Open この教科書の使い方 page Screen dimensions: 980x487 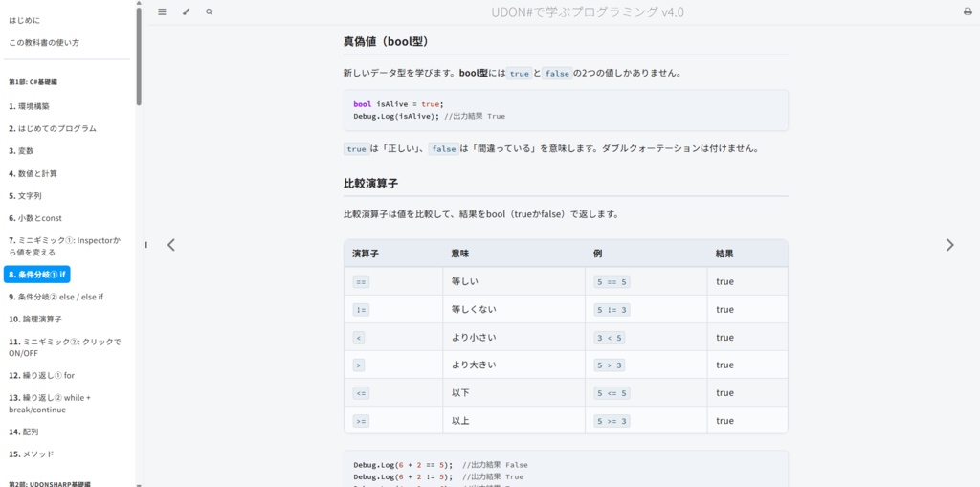[x=44, y=43]
